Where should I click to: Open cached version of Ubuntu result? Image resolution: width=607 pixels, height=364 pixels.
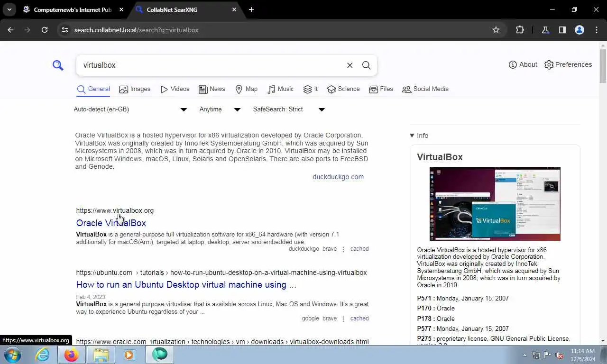[359, 318]
